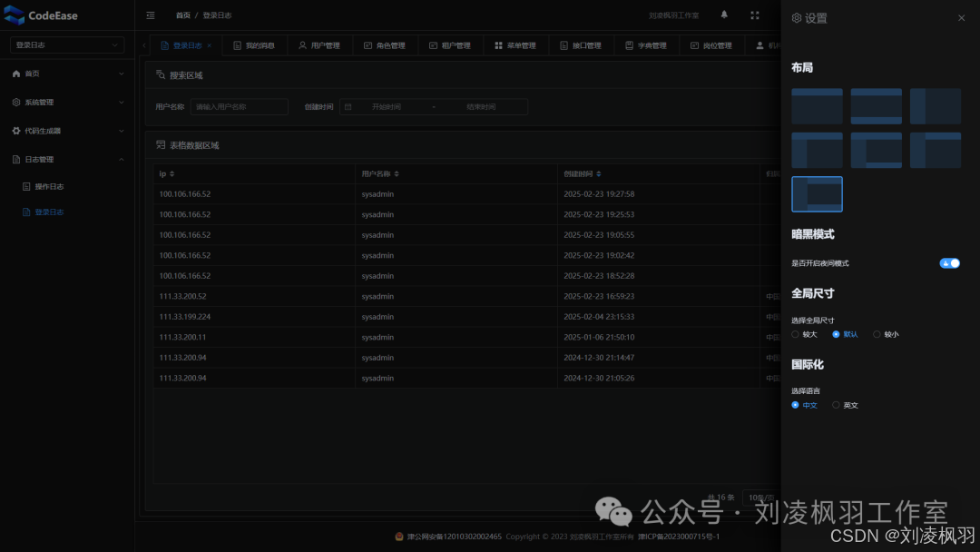Choose the middle layout in second row
The height and width of the screenshot is (552, 980).
tap(877, 150)
